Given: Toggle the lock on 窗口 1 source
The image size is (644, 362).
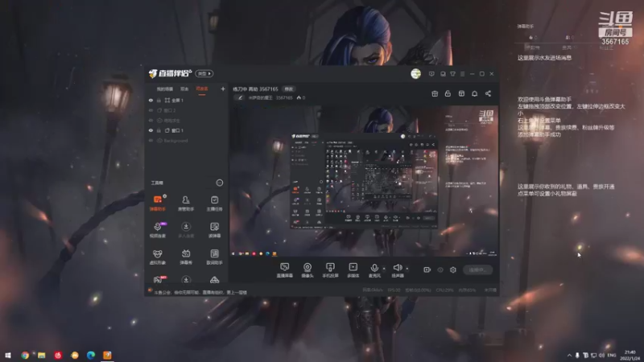Looking at the screenshot, I should pyautogui.click(x=159, y=130).
